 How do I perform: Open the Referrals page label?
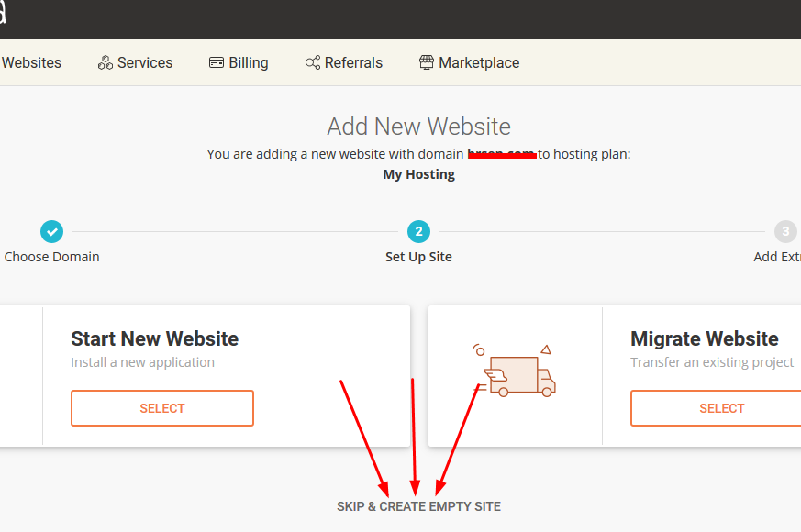pos(353,63)
